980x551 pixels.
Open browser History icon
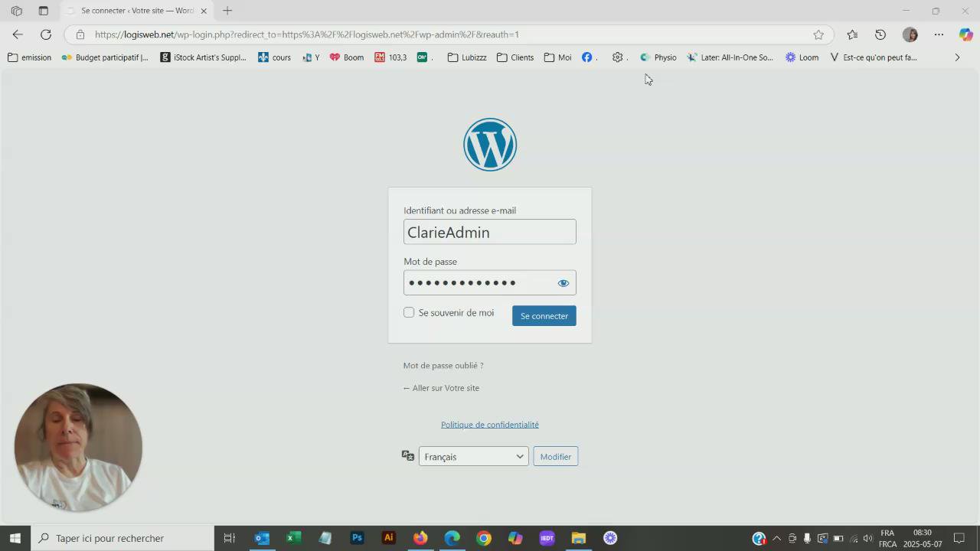[880, 34]
